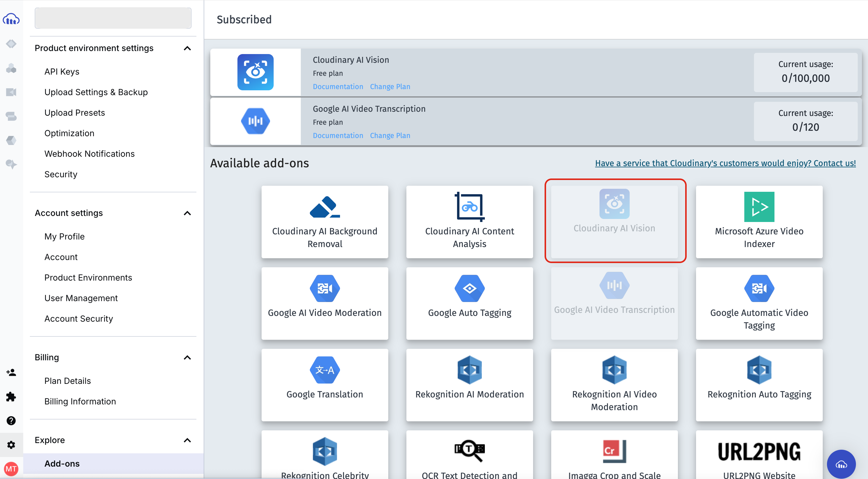Collapse the Billing section
The height and width of the screenshot is (479, 868).
[187, 358]
